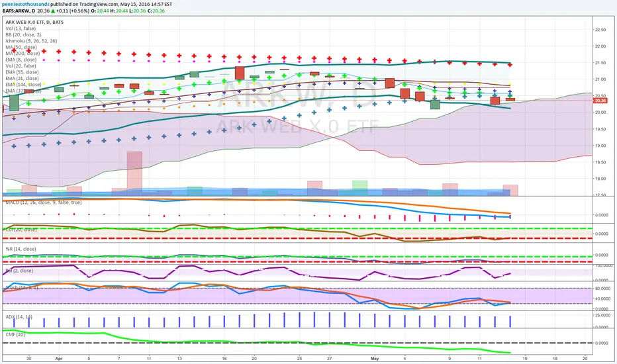
Task: Select the EMA (21, close) indicator label
Action: pos(22,79)
